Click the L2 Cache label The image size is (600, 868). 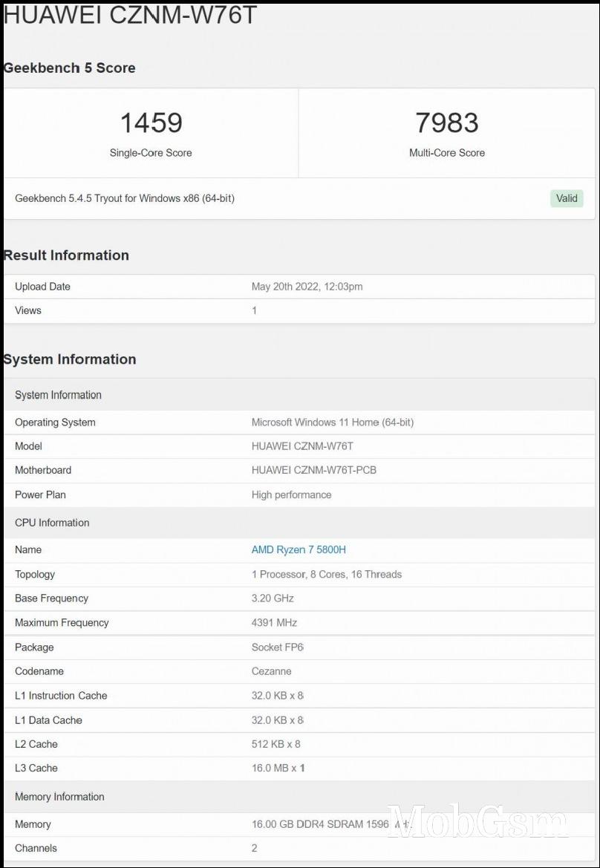(x=36, y=744)
